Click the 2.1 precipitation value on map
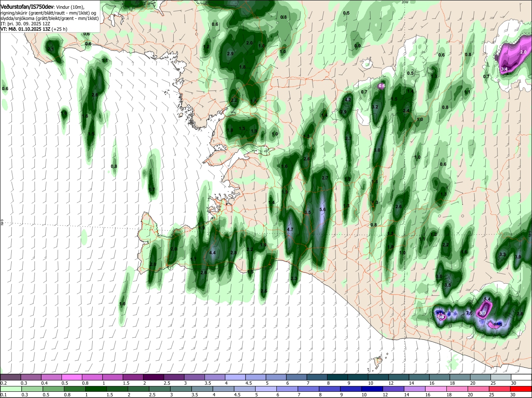532x398 pixels. pos(51,49)
